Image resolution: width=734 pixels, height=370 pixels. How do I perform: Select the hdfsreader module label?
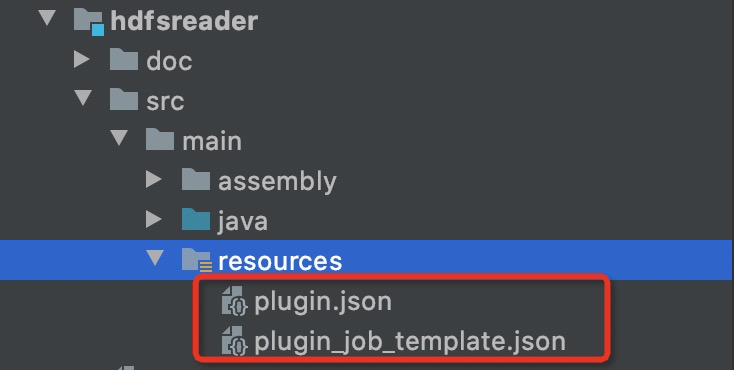[x=184, y=21]
